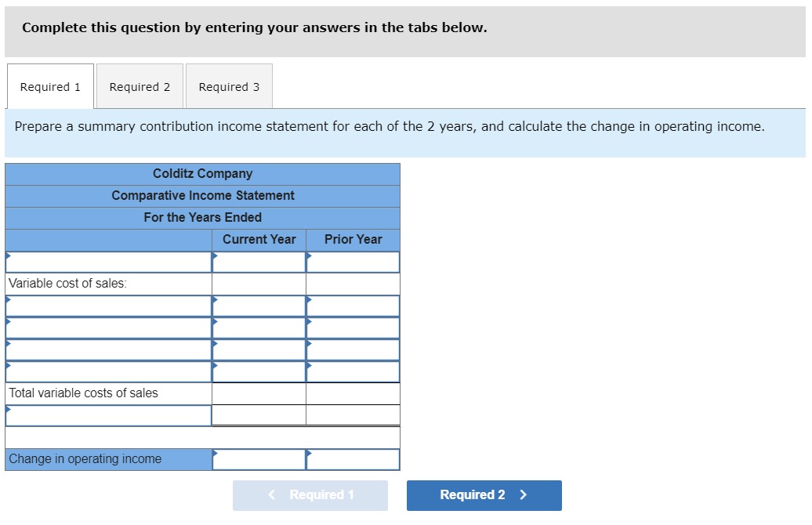The height and width of the screenshot is (525, 812).
Task: Click Prior Year cell in Variable cost of sales row
Action: click(353, 284)
